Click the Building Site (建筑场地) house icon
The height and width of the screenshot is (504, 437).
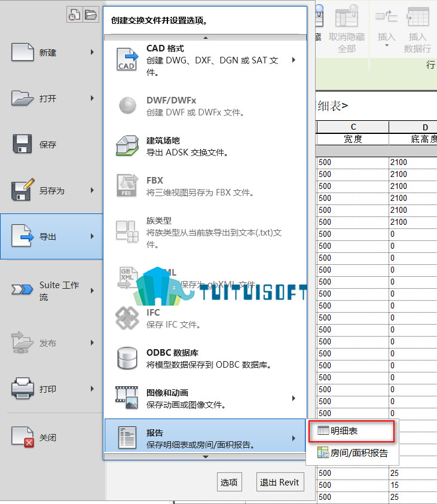(127, 146)
